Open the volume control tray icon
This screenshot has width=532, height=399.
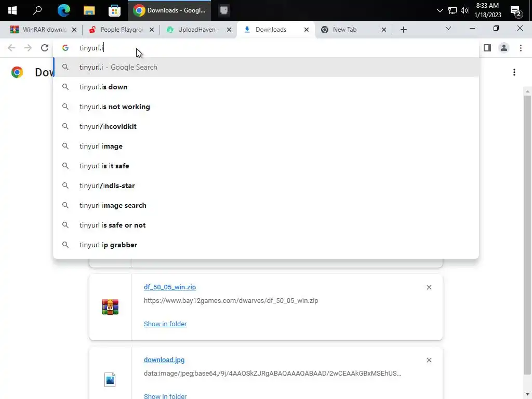coord(464,10)
